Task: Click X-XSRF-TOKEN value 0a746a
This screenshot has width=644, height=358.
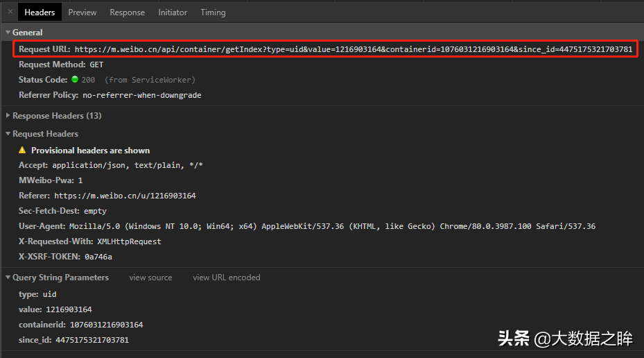Action: tap(98, 257)
